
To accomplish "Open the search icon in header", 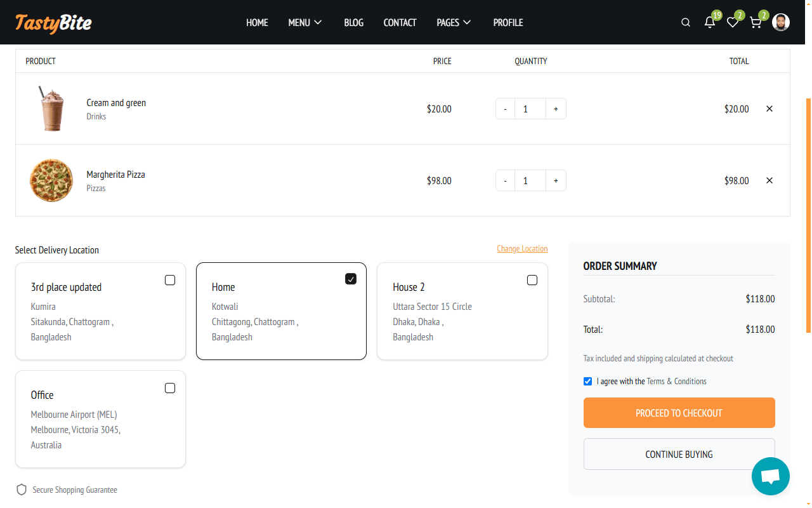I will 686,23.
